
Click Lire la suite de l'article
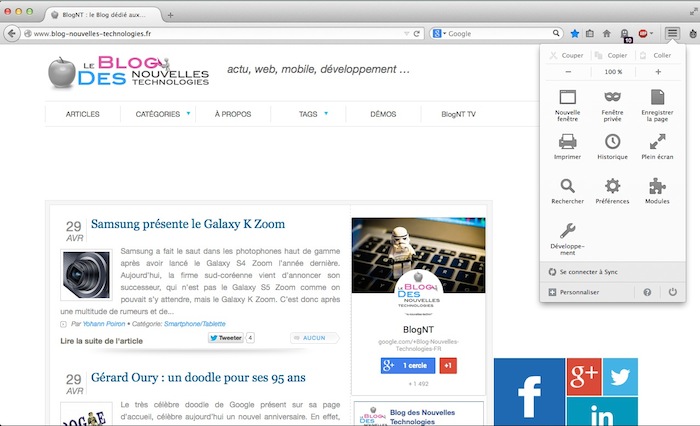pyautogui.click(x=101, y=341)
